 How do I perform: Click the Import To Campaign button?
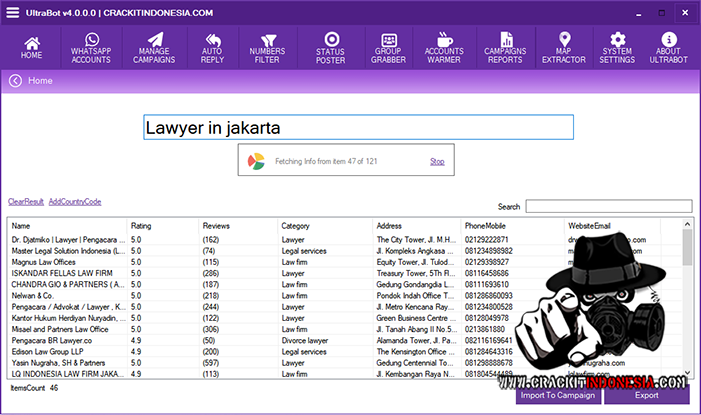(558, 395)
